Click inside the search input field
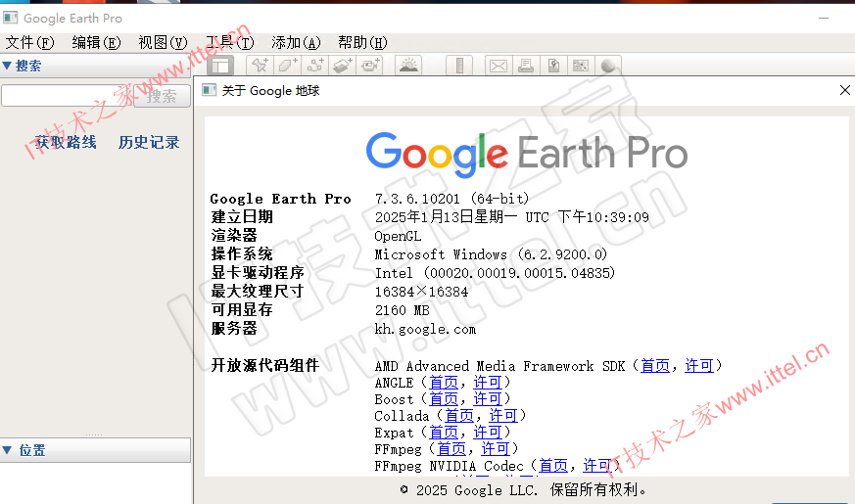Screen dimensions: 855x504 (x=67, y=96)
